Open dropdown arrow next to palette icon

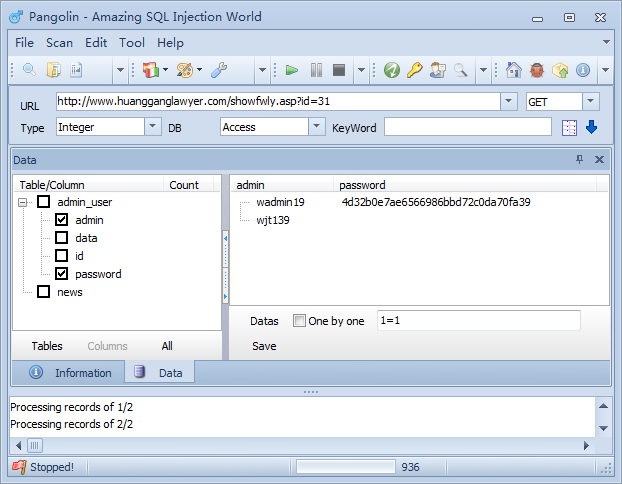[x=200, y=70]
